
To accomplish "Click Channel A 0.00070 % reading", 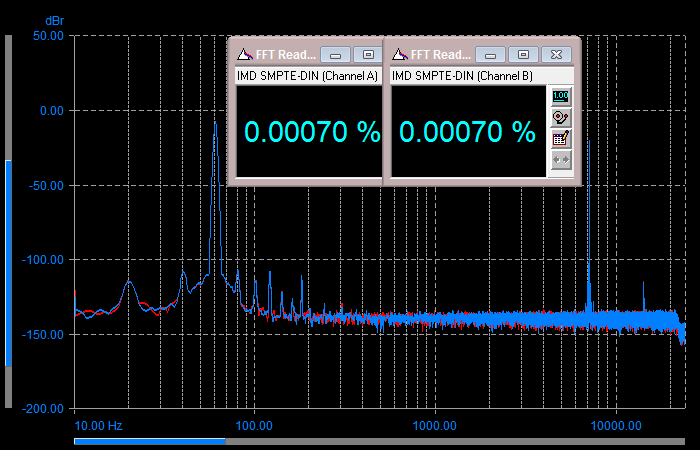I will [x=312, y=132].
